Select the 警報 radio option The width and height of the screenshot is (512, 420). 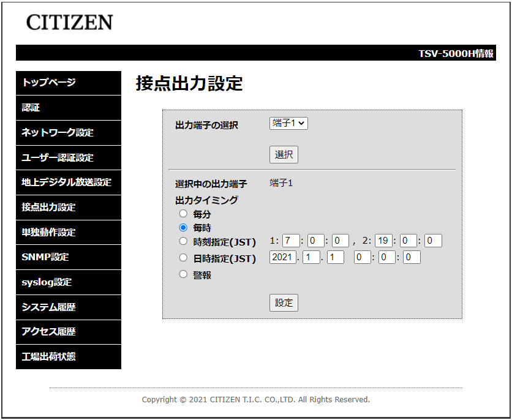(x=183, y=274)
